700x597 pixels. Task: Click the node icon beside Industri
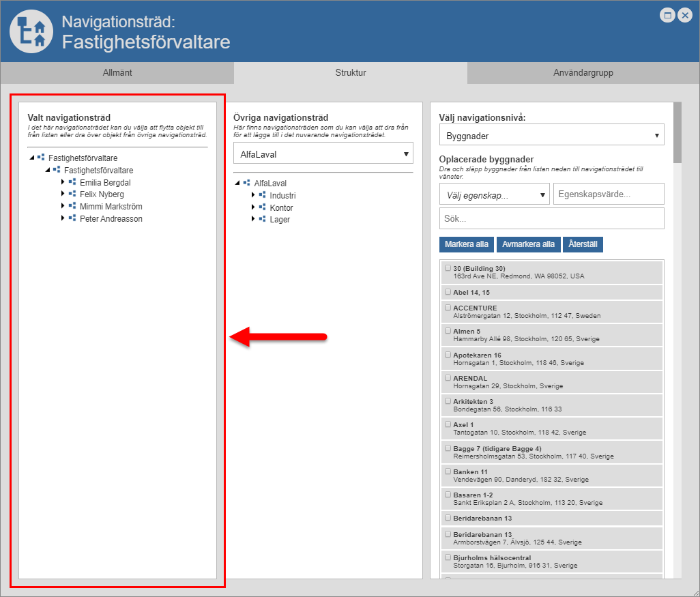tap(262, 195)
